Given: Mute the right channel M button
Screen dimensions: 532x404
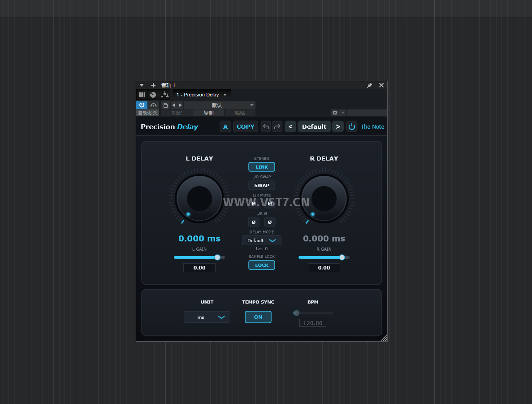Looking at the screenshot, I should click(270, 204).
